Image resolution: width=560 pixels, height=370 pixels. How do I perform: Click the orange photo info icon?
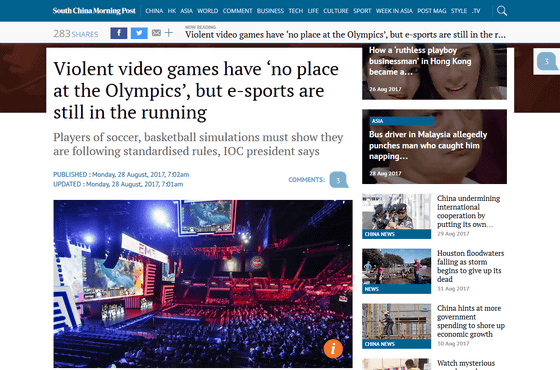pos(333,348)
